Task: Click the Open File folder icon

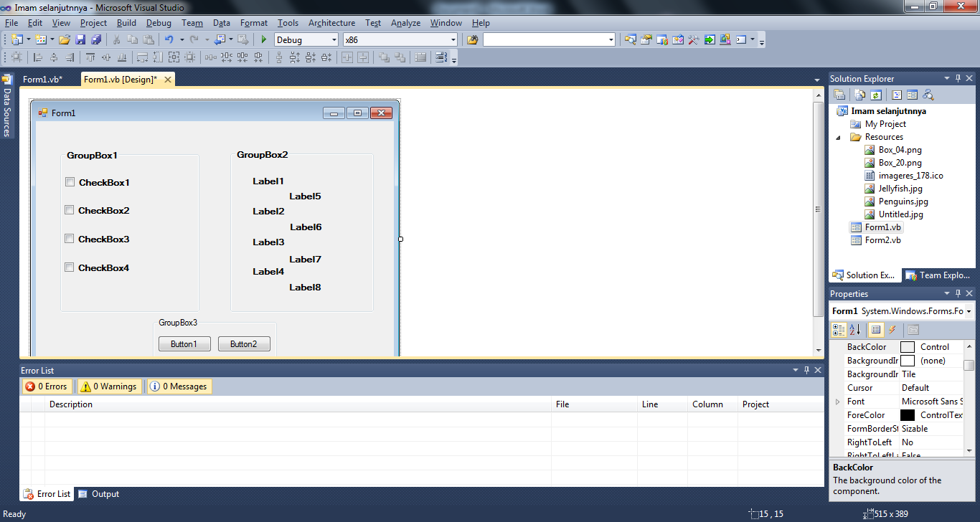Action: [x=65, y=40]
